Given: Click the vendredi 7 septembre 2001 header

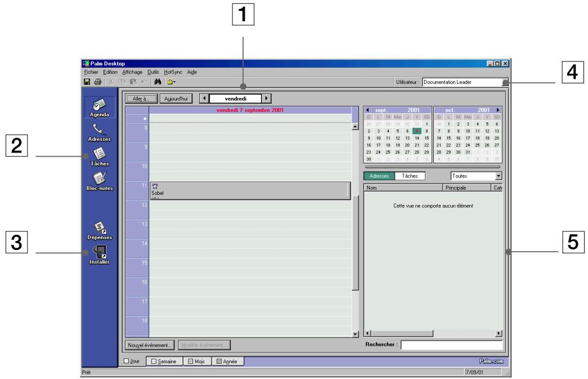Looking at the screenshot, I should pos(250,110).
